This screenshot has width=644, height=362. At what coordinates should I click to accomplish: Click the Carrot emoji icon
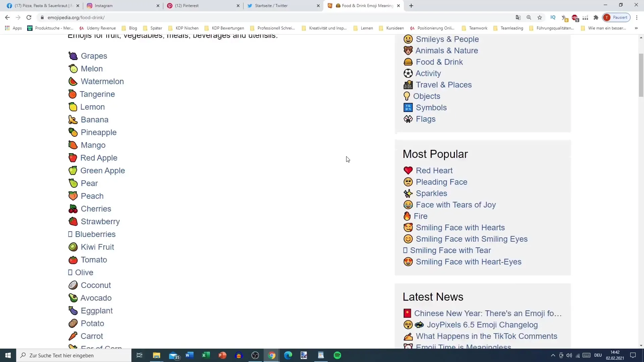click(x=73, y=336)
